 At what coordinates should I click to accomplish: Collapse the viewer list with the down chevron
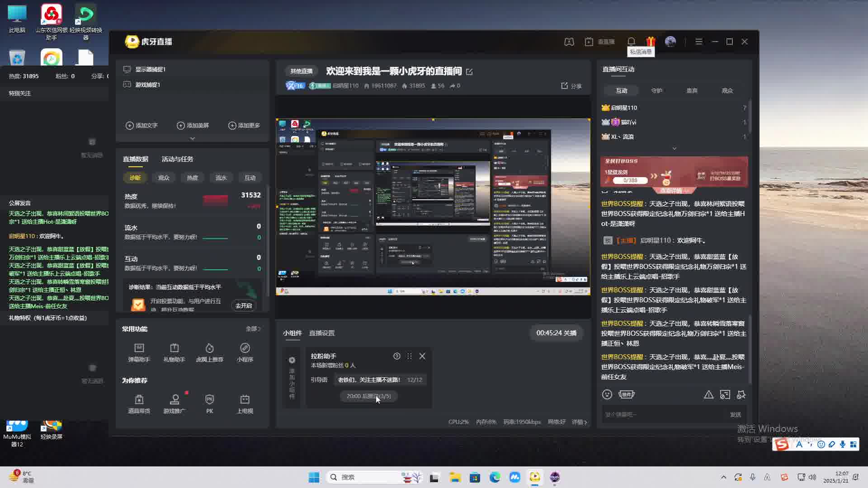(x=674, y=148)
